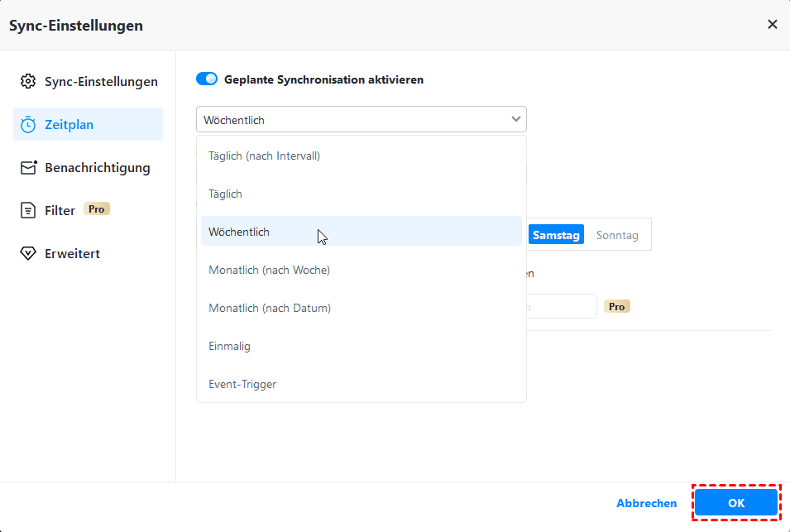
Task: Click the Benachrichtigung envelope icon
Action: (29, 168)
